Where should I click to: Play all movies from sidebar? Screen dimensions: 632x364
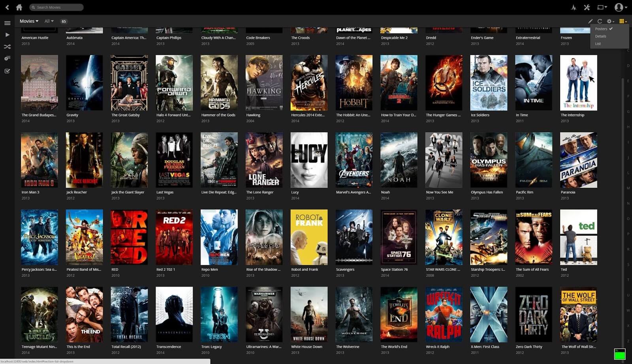(x=7, y=35)
